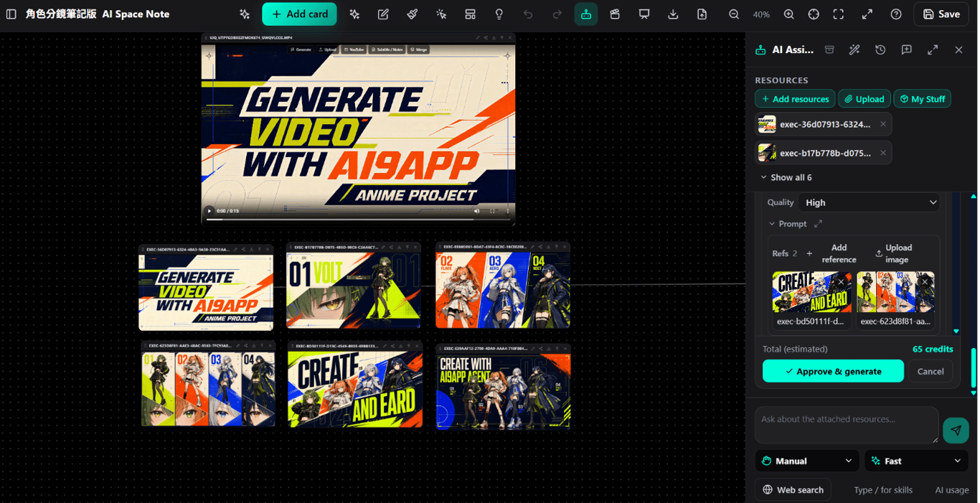This screenshot has height=503, width=980.
Task: Click the download icon in toolbar
Action: pyautogui.click(x=673, y=14)
